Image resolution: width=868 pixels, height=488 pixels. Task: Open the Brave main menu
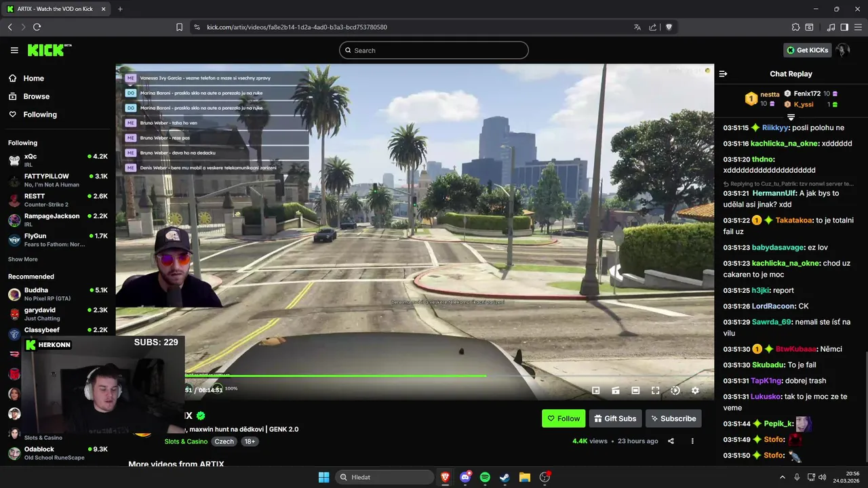858,27
